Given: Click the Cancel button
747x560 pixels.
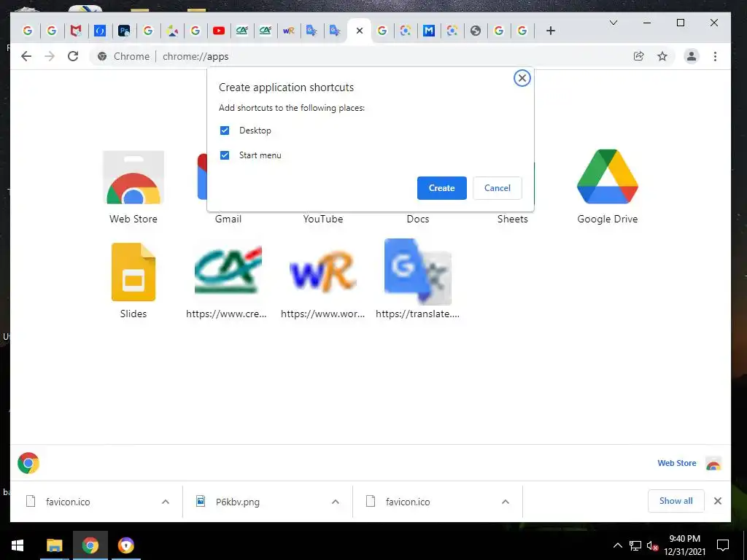Looking at the screenshot, I should pyautogui.click(x=498, y=188).
